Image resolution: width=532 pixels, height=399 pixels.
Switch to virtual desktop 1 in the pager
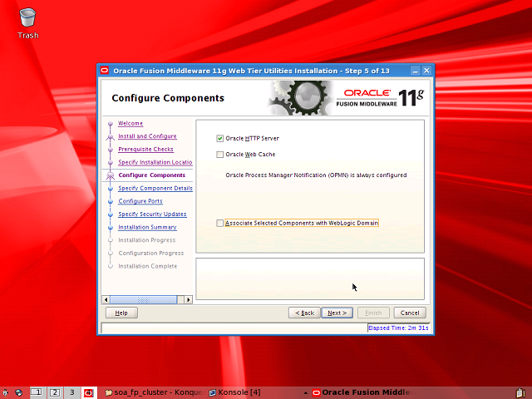37,392
